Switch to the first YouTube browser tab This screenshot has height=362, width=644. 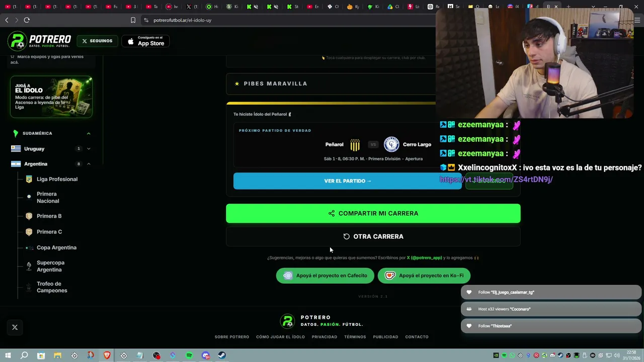pos(11,7)
